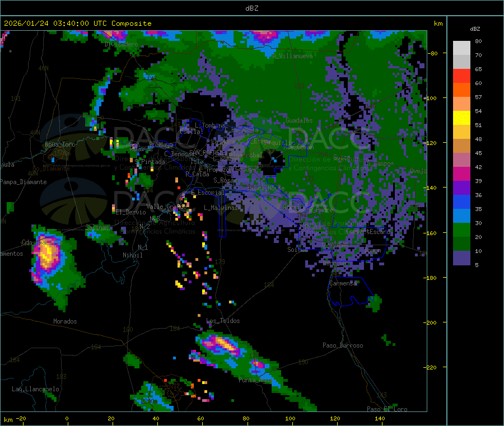Select the bright green 20-30 dBZ legend band
The height and width of the screenshot is (426, 504).
coord(461,230)
